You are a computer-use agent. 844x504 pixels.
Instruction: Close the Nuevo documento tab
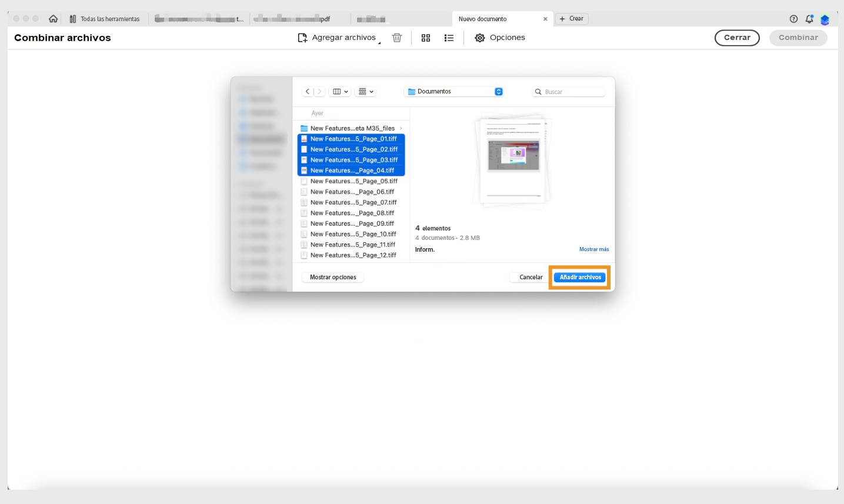(x=545, y=19)
